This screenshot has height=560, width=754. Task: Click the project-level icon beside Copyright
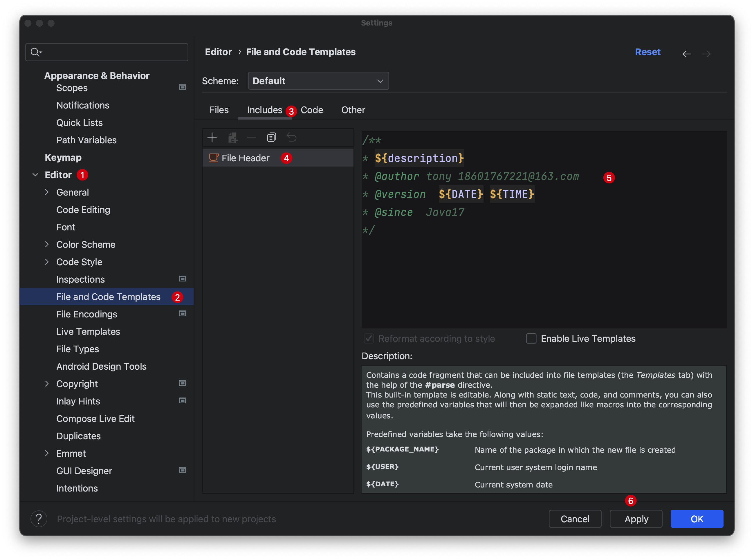tap(182, 383)
